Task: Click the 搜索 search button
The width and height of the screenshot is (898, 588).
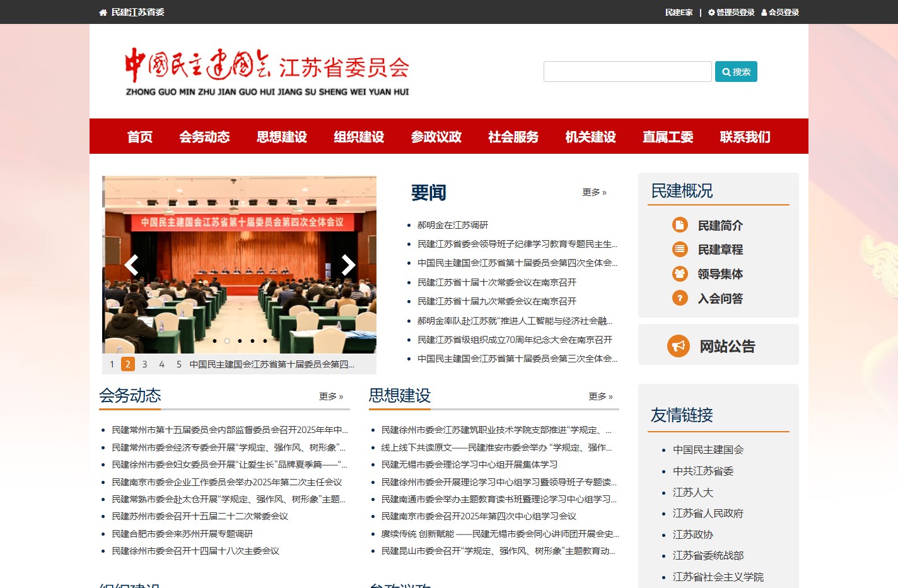Action: click(736, 72)
